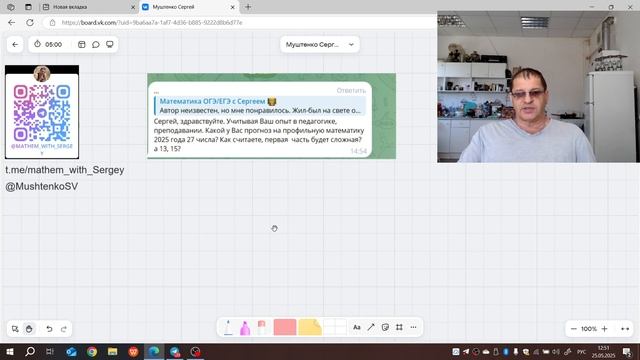
Task: Open Telegram from the taskbar
Action: pos(175,351)
